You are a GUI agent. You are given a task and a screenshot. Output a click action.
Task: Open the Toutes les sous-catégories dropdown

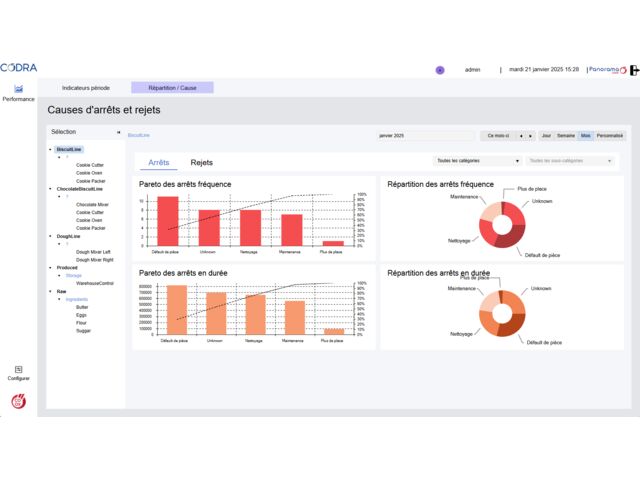tap(568, 160)
